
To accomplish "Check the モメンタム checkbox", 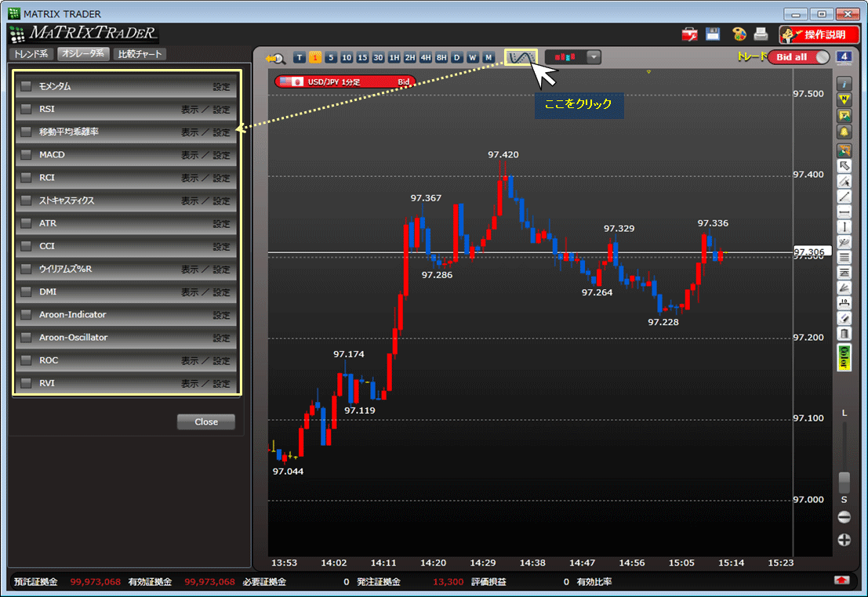I will tap(26, 86).
